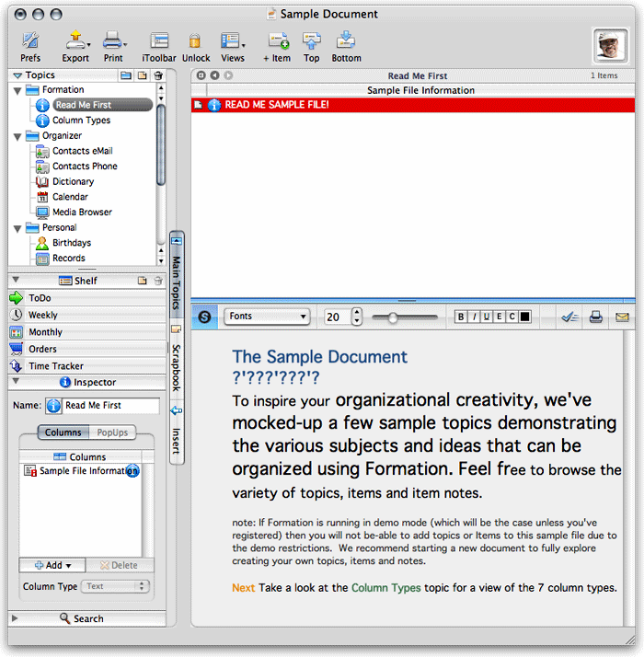Select the Contacts eMail topic

(82, 151)
